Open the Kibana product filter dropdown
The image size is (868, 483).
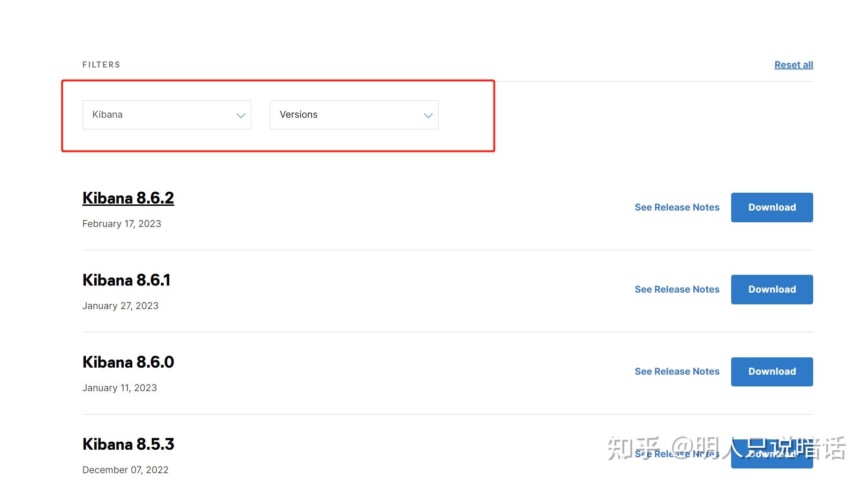[x=166, y=114]
